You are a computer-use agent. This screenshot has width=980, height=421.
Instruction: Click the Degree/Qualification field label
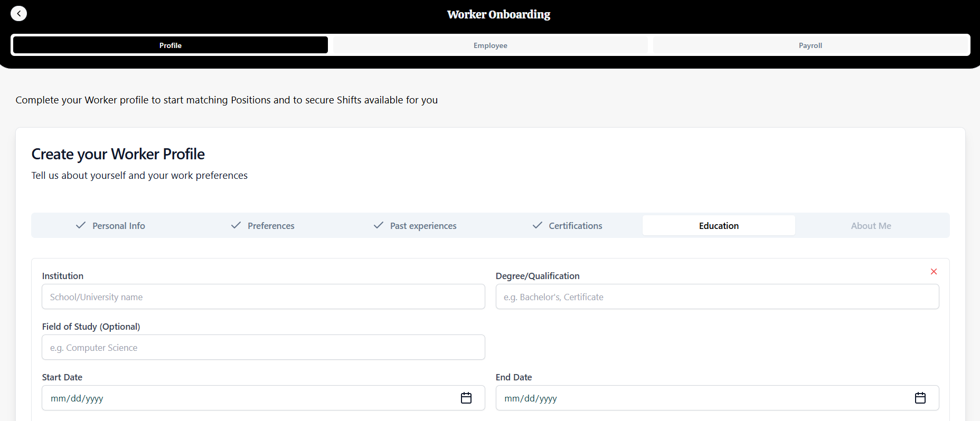[x=538, y=276]
